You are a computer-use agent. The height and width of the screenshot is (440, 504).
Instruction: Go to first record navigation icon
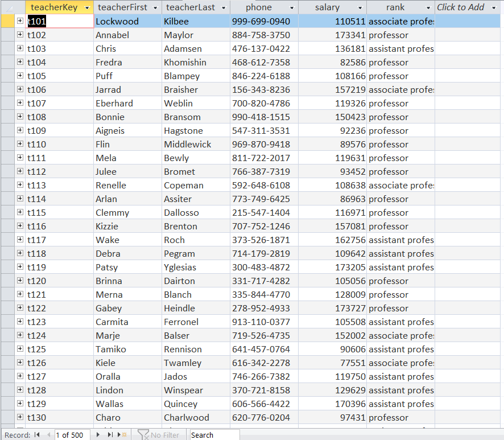(38, 435)
